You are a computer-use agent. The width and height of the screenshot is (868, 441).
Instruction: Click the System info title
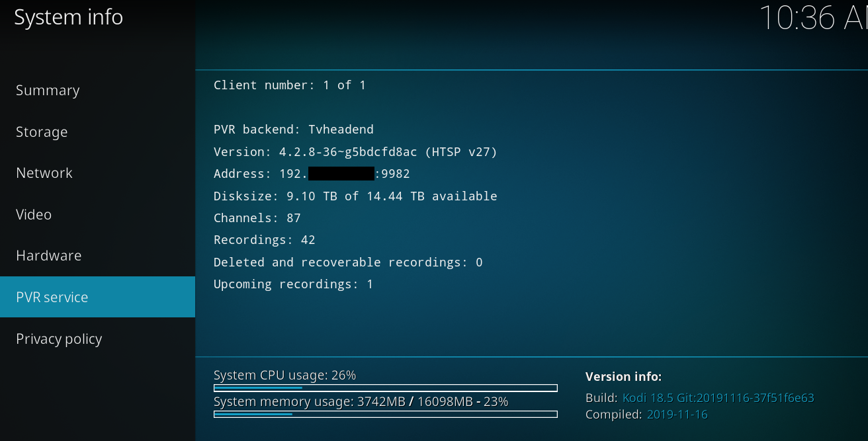(69, 17)
